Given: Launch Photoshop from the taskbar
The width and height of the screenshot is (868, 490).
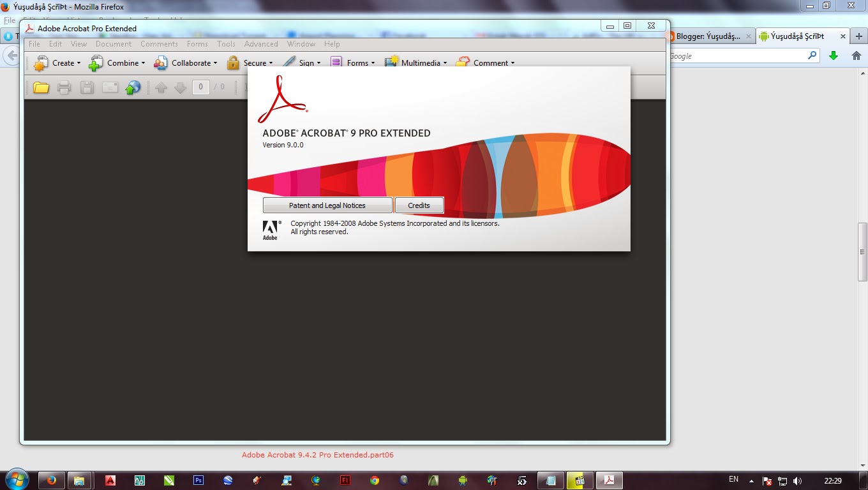Looking at the screenshot, I should (x=198, y=480).
